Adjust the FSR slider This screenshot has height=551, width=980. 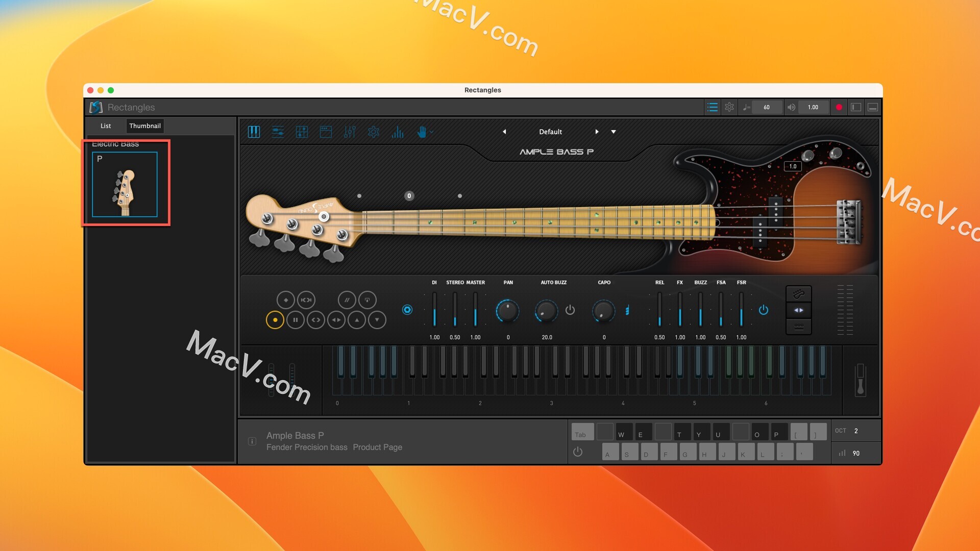click(741, 310)
